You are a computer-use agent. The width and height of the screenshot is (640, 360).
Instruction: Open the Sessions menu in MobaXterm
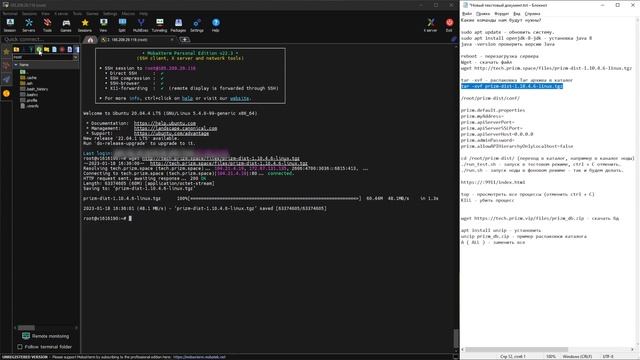(29, 13)
